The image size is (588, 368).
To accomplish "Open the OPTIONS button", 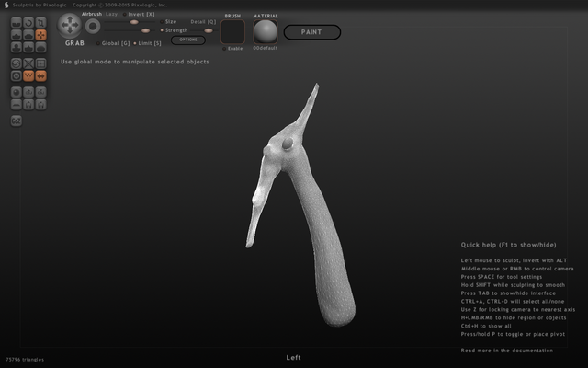I will click(187, 40).
